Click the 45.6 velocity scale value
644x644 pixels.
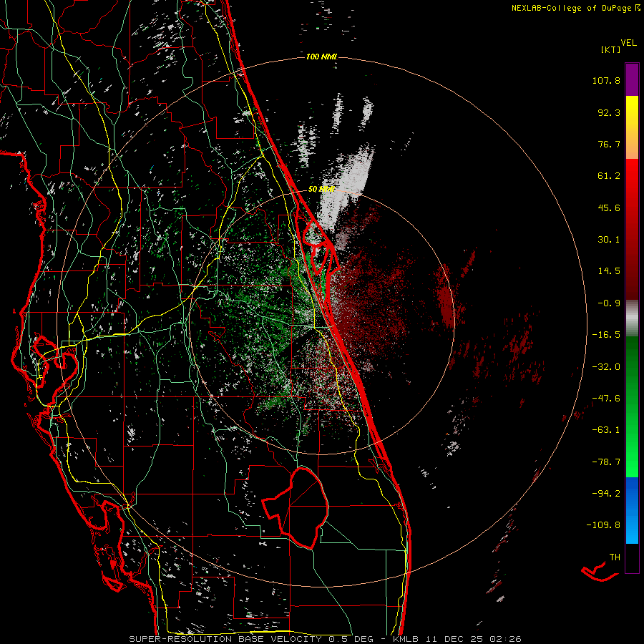point(609,208)
